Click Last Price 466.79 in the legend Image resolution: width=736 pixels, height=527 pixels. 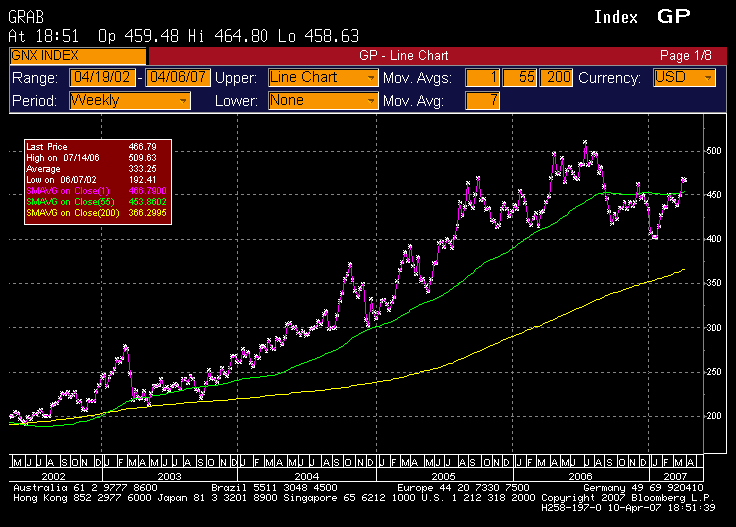click(x=92, y=147)
